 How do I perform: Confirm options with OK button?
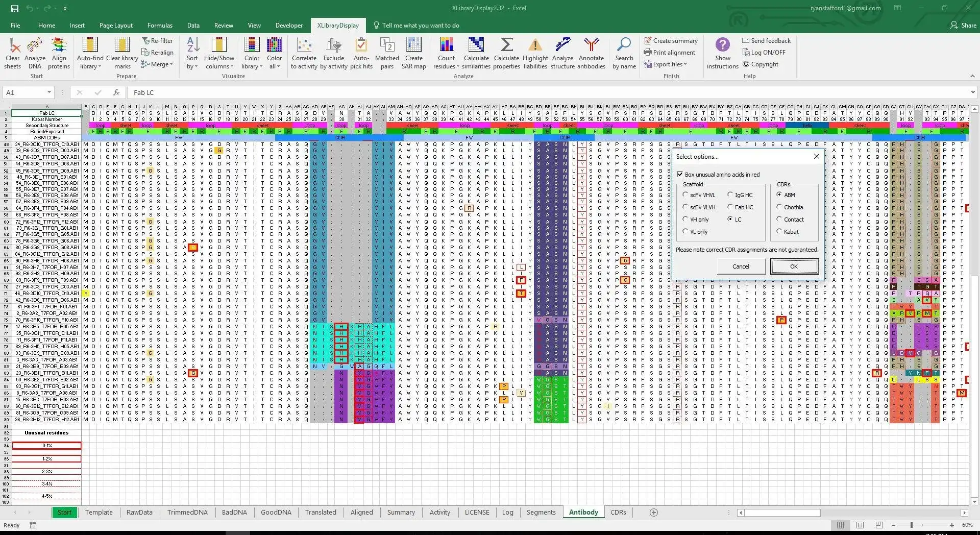pyautogui.click(x=794, y=266)
